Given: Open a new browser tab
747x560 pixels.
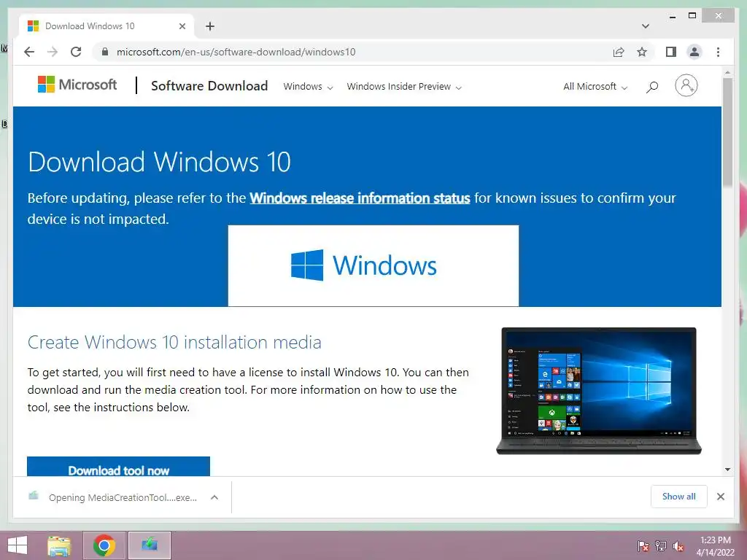Looking at the screenshot, I should point(210,26).
